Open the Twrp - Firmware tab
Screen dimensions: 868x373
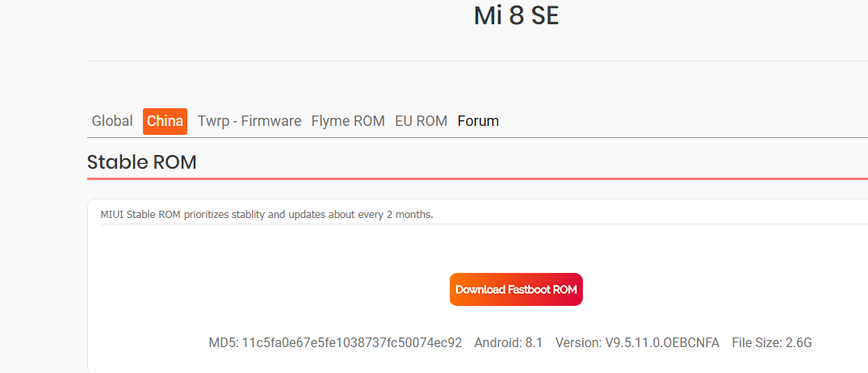click(249, 121)
